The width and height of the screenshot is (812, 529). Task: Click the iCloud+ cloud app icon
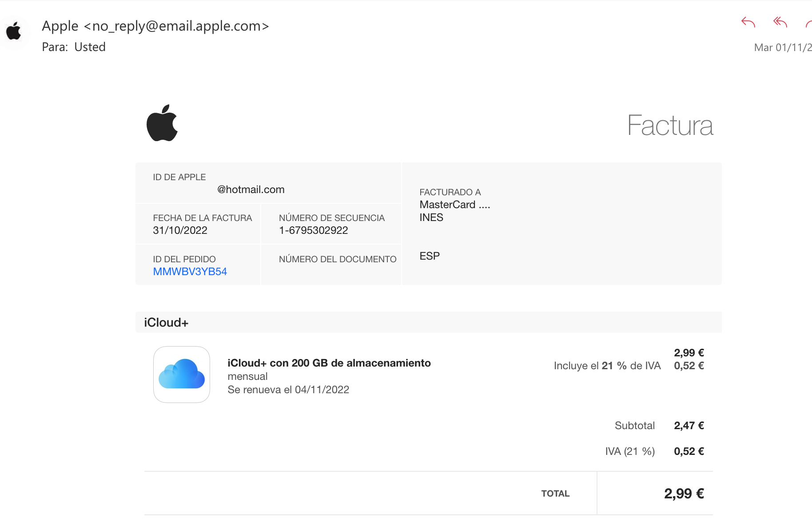[182, 375]
